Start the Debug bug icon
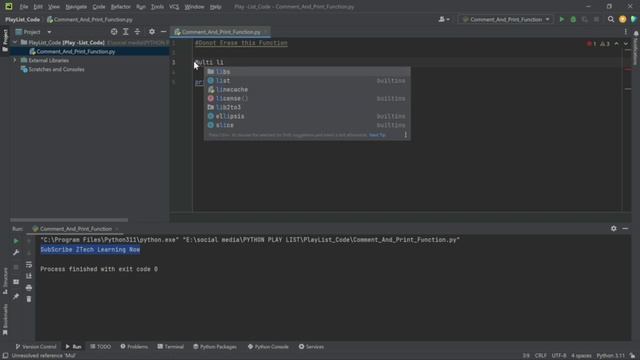 (x=573, y=19)
